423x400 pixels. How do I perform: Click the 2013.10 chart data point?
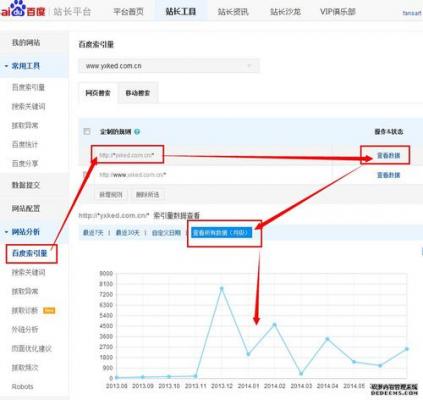pos(169,377)
